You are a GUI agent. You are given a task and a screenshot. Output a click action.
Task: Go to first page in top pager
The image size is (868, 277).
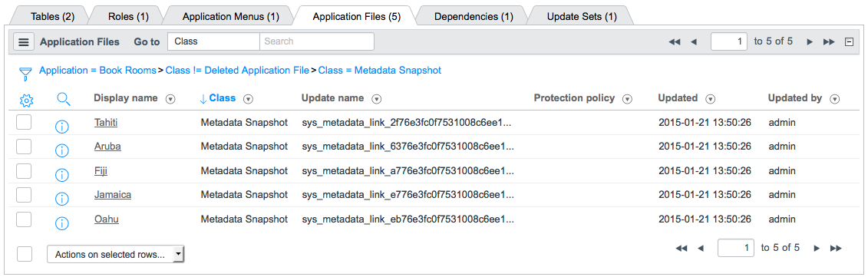pos(675,42)
